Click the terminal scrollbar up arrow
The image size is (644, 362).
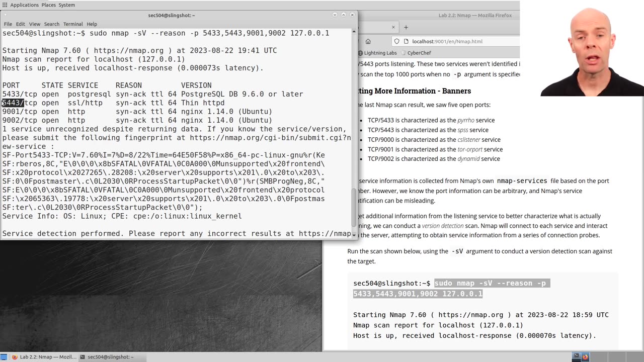[x=354, y=32]
